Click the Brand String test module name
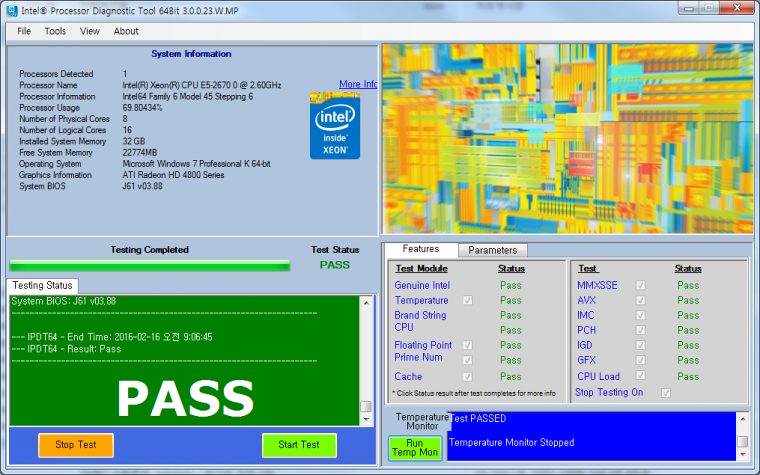The height and width of the screenshot is (475, 760). click(420, 316)
